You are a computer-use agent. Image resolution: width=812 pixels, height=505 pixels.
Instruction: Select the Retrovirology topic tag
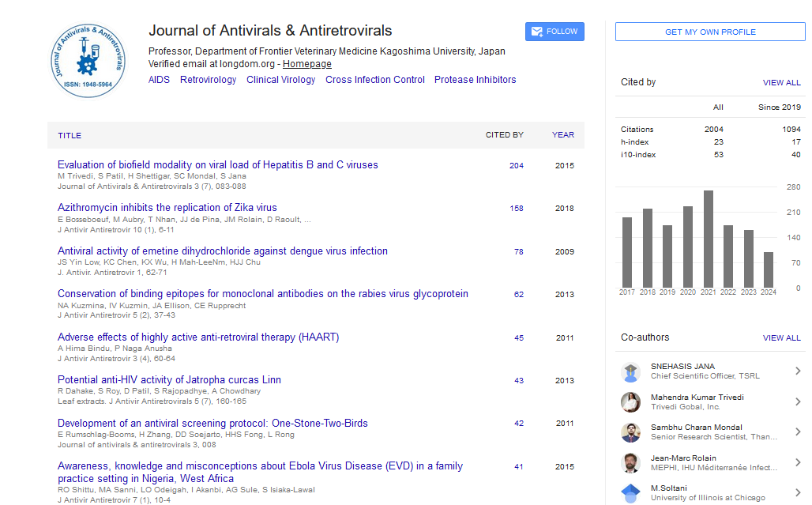208,80
